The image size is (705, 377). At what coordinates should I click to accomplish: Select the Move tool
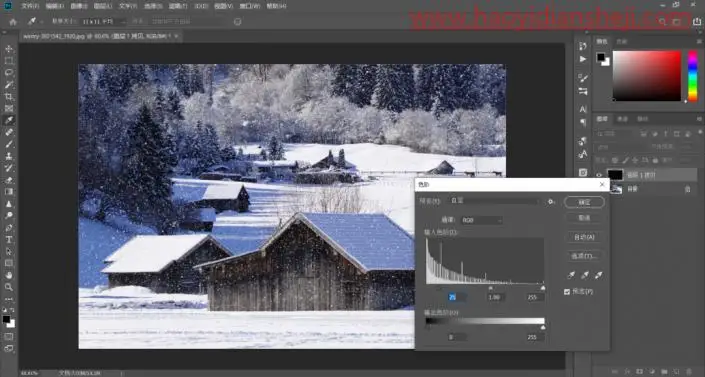9,49
